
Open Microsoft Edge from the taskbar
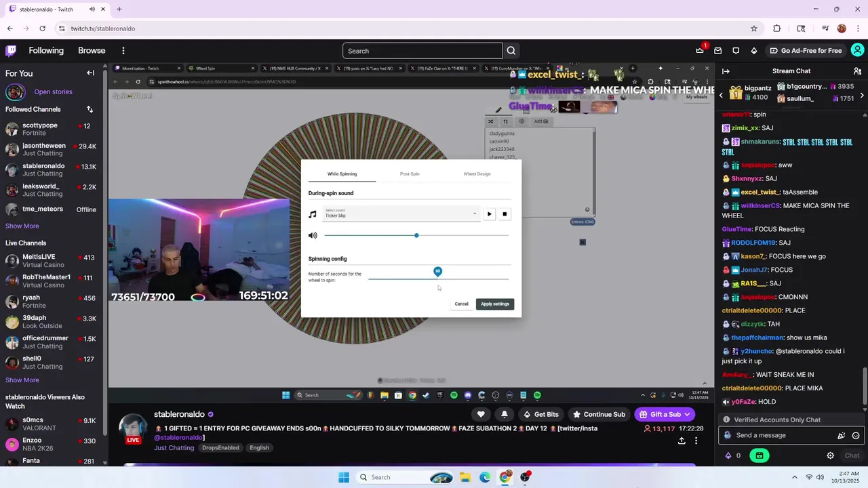pyautogui.click(x=485, y=477)
